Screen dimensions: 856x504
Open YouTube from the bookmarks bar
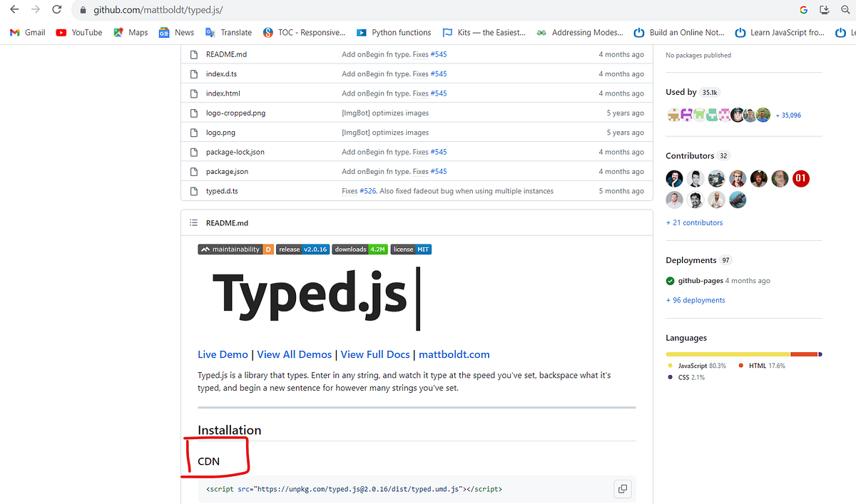[78, 32]
